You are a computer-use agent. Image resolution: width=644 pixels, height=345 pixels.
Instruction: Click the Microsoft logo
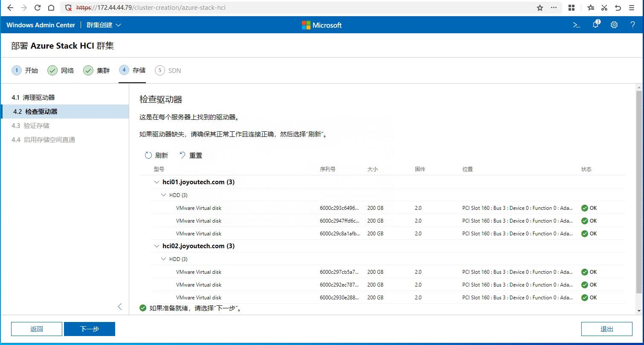pos(322,25)
